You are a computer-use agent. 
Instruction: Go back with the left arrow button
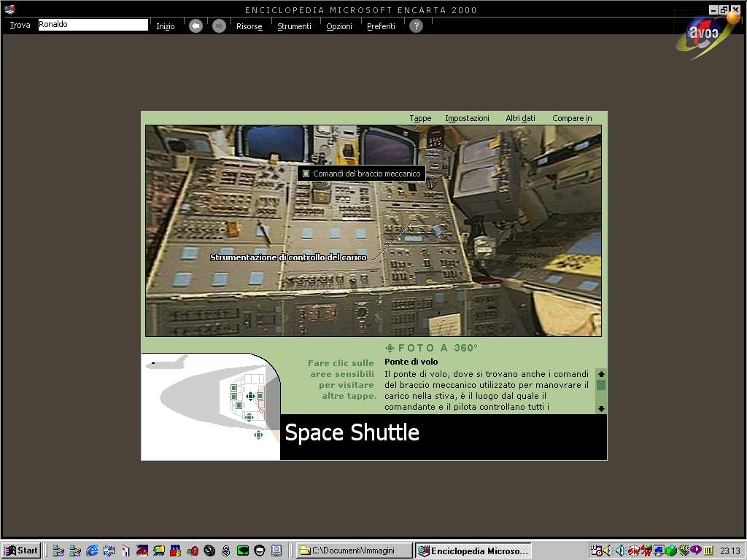point(196,26)
